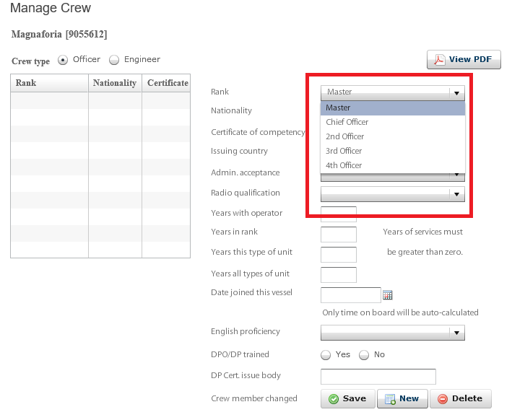Pick Chief Officer in the Rank list

[393, 122]
